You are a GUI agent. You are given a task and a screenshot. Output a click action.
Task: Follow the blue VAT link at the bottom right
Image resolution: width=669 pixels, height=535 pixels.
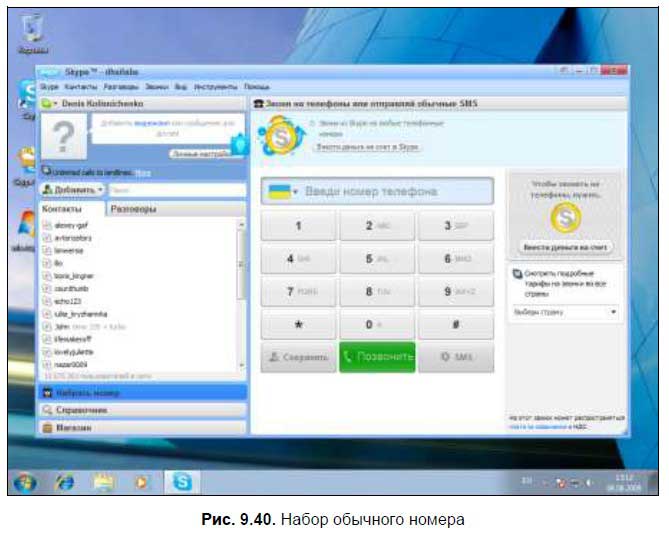tap(538, 426)
